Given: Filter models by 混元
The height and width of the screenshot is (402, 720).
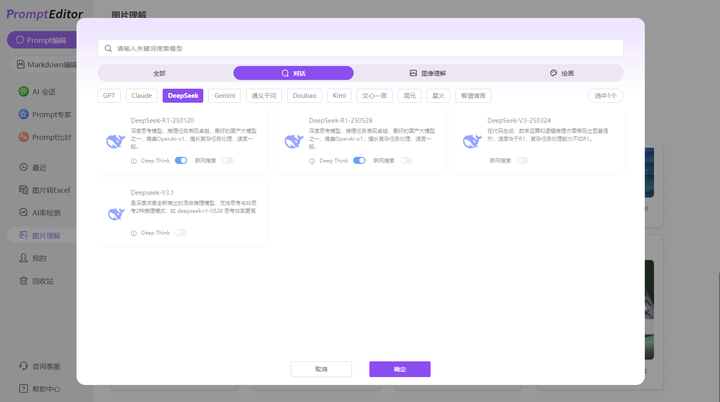Looking at the screenshot, I should pos(409,96).
